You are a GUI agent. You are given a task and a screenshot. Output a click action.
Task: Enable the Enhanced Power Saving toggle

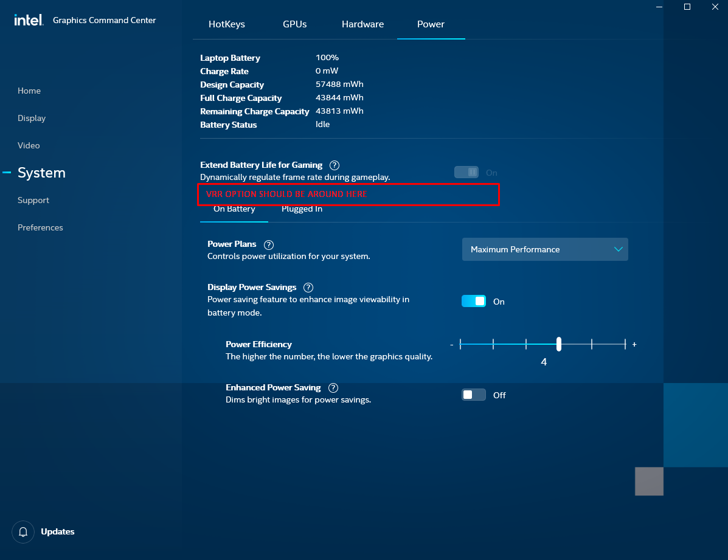point(474,395)
